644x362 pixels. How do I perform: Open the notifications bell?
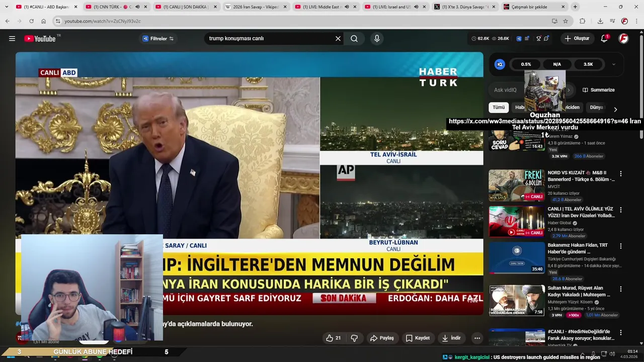(604, 39)
